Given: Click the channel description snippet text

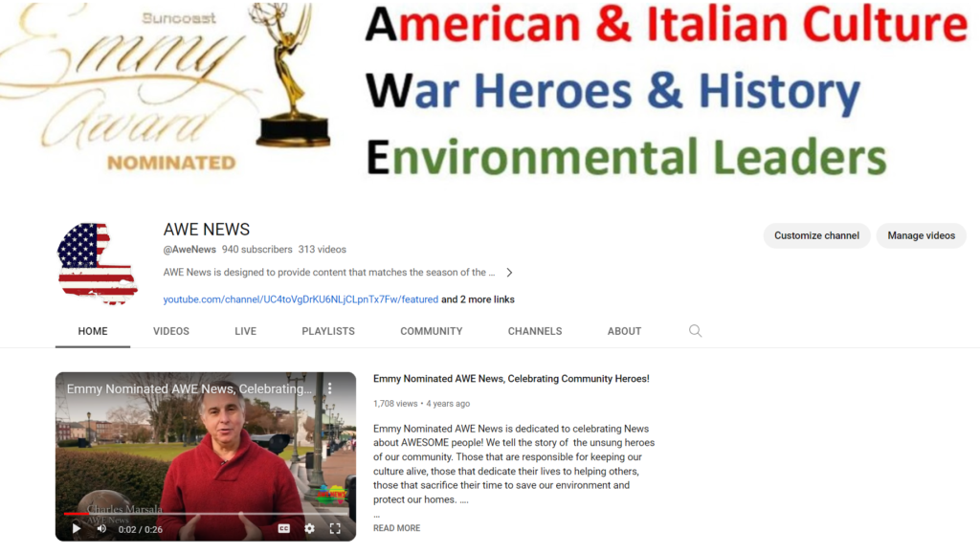Looking at the screenshot, I should click(329, 273).
